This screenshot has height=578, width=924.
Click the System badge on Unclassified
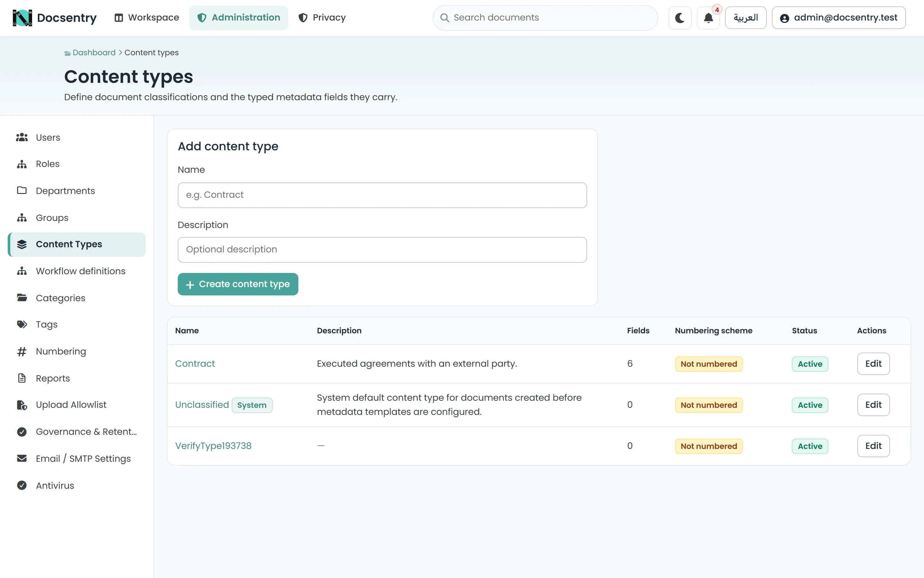252,405
